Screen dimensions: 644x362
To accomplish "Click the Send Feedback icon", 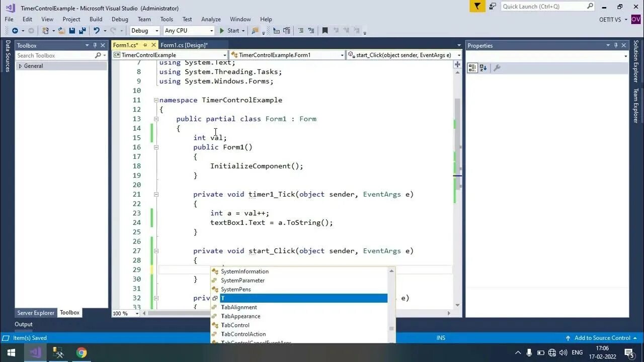I will pos(492,6).
